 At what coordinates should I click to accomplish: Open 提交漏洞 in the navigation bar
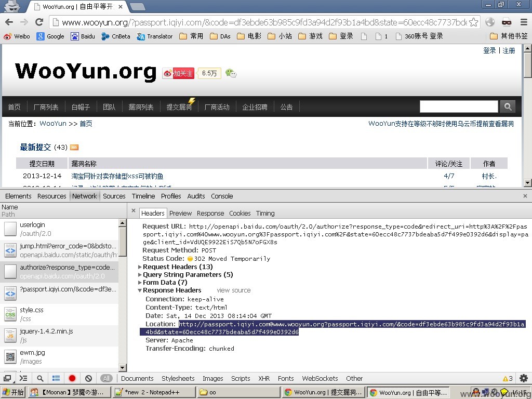(179, 107)
